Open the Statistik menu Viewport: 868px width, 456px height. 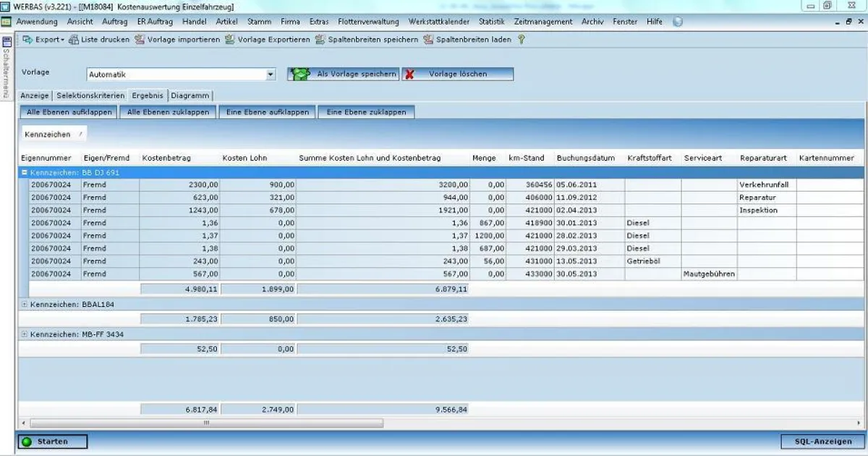point(492,22)
